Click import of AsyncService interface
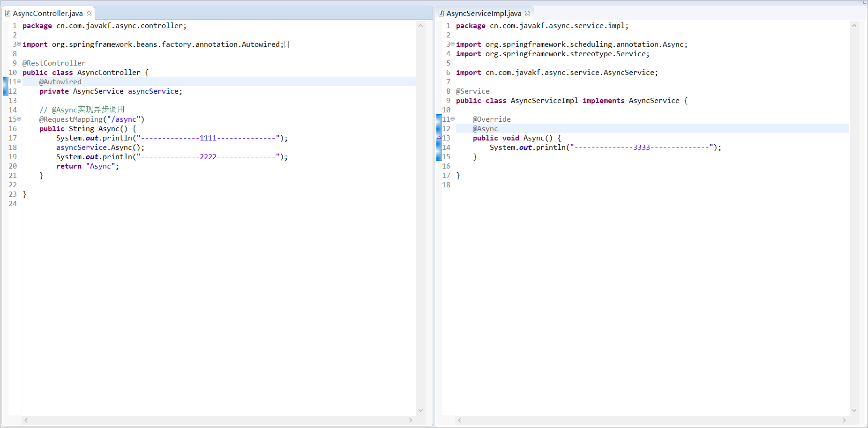The image size is (868, 428). 557,73
